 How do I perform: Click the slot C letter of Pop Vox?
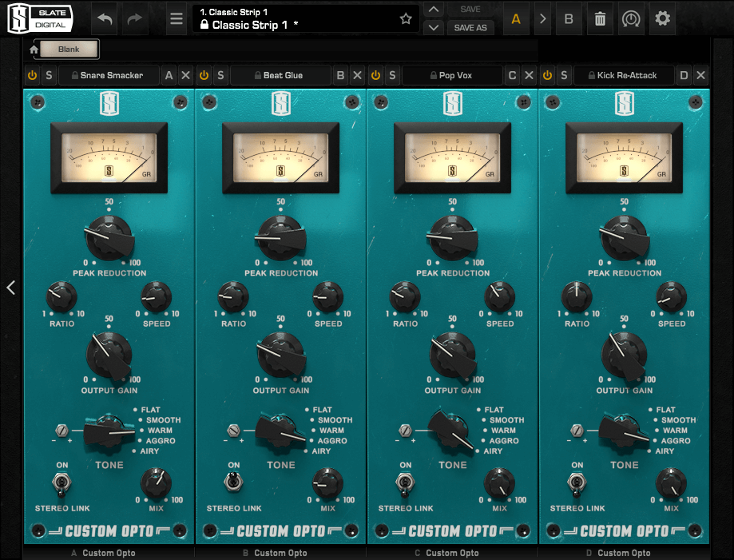click(x=513, y=75)
